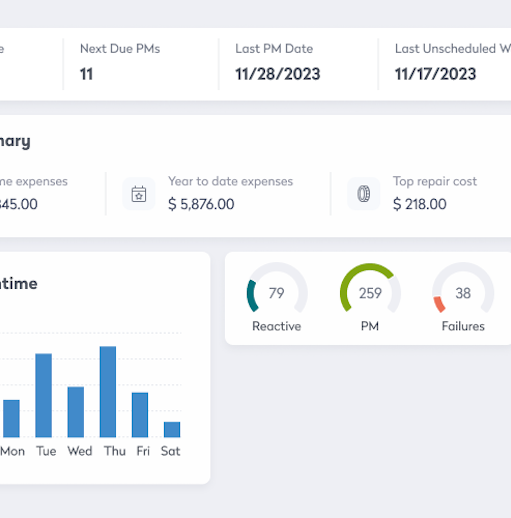Click the amount $ 5,876.00
Screen dimensions: 511x518
tap(201, 204)
